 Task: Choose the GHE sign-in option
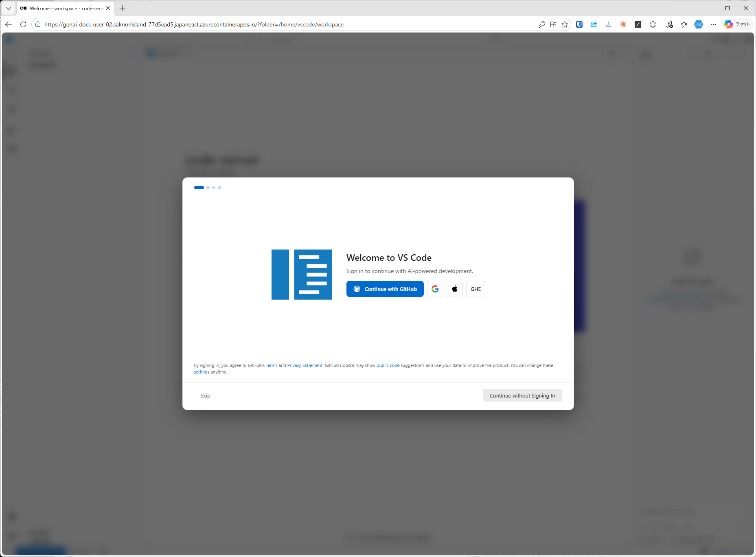[475, 289]
